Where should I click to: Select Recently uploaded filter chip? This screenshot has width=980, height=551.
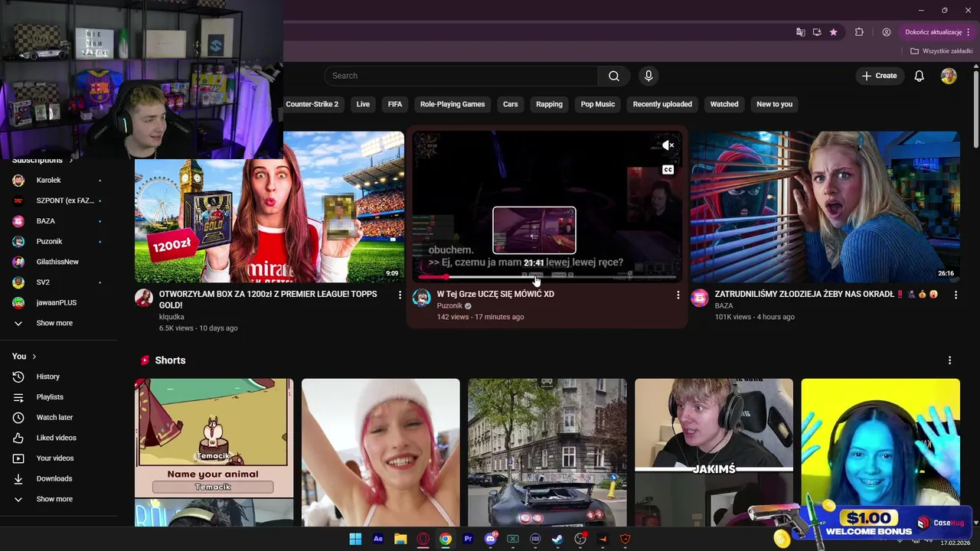[x=662, y=104]
